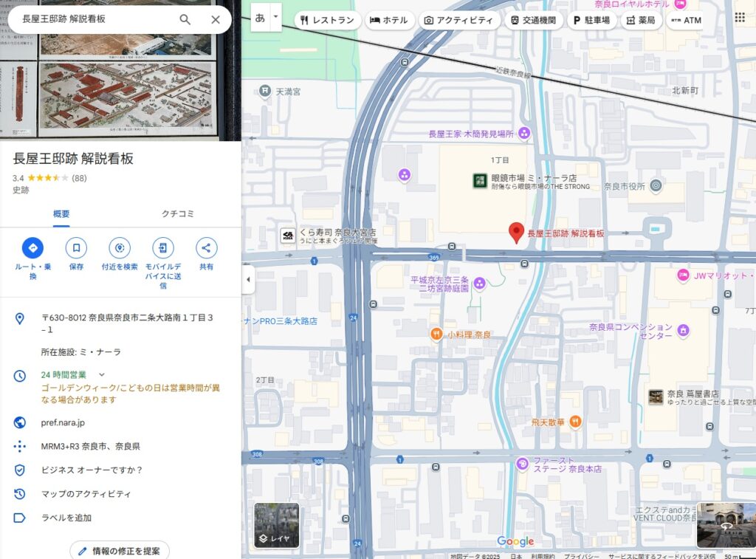Click ビジネス オーナーですか？ claim link
Viewport: 756px width, 559px height.
tap(92, 470)
